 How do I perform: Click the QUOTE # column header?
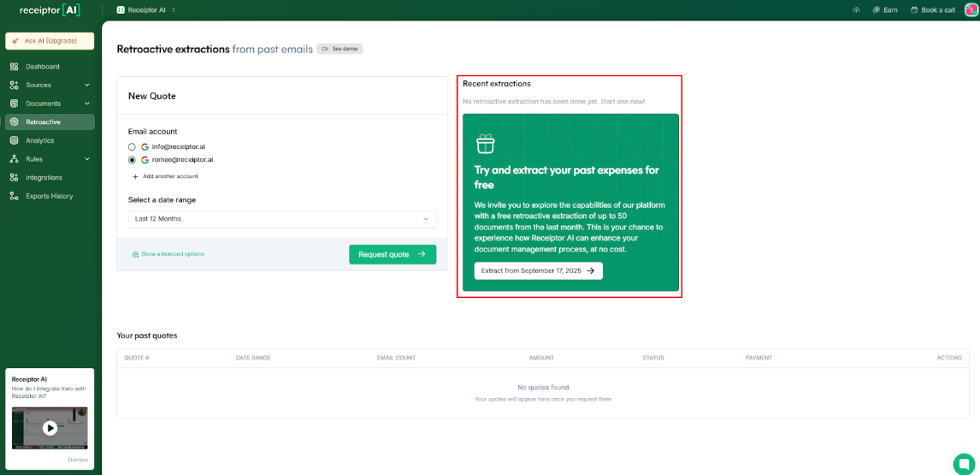pos(136,358)
